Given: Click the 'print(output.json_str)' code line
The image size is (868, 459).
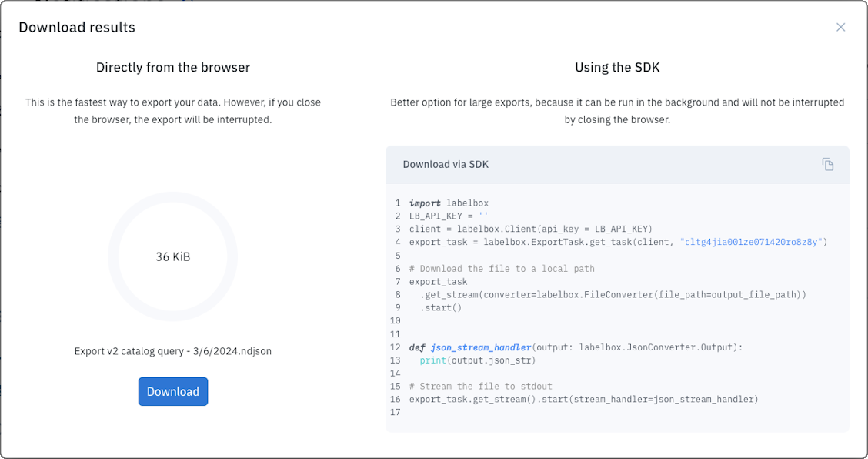Looking at the screenshot, I should 478,360.
